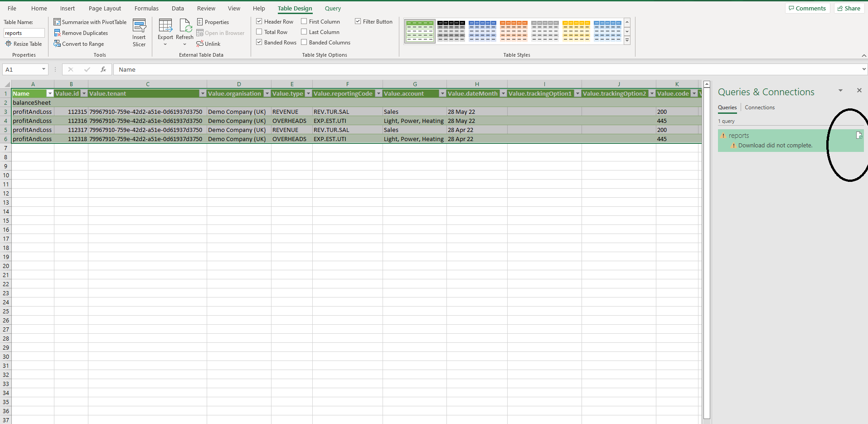Open the Value.type column filter dropdown
The height and width of the screenshot is (424, 868).
[308, 94]
